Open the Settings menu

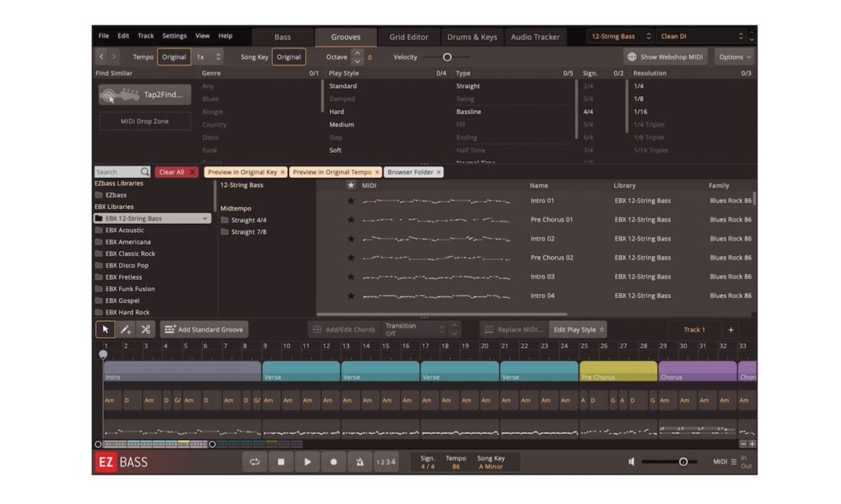(174, 35)
